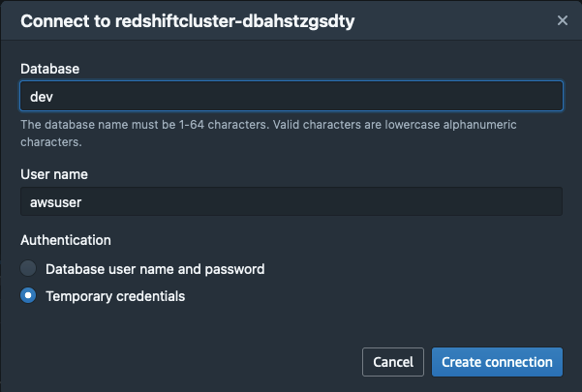Close the Connect to redshiftcluster dialog
This screenshot has height=392, width=582.
[x=563, y=20]
